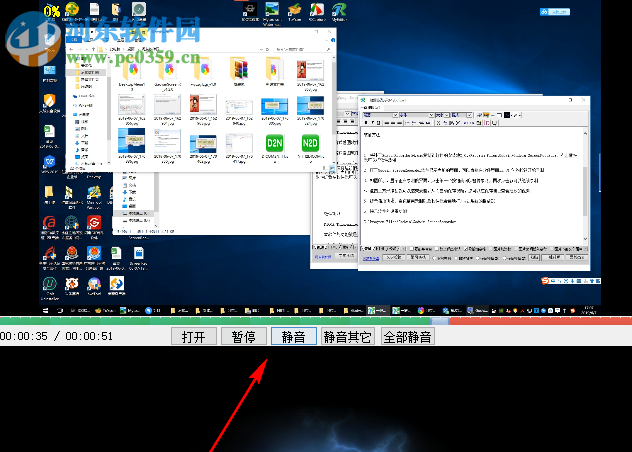The height and width of the screenshot is (452, 632).
Task: Click the green plus-sign desktop icon
Action: click(x=72, y=8)
